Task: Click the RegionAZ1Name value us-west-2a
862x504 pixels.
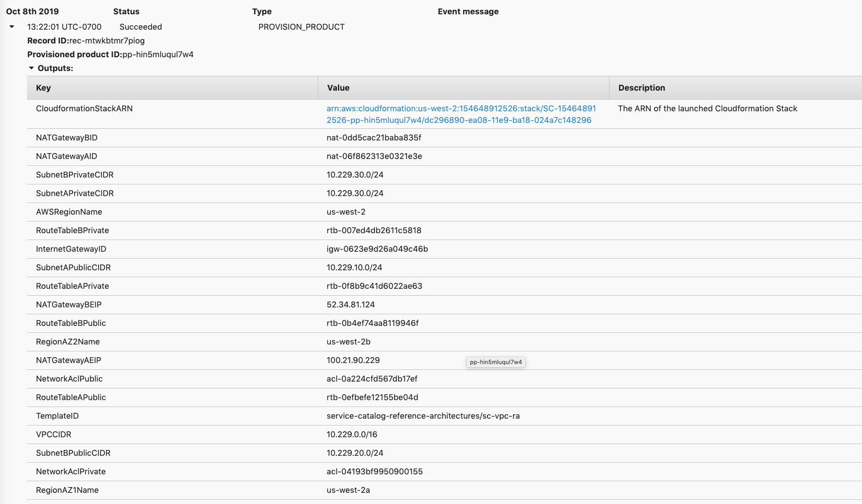Action: point(349,490)
